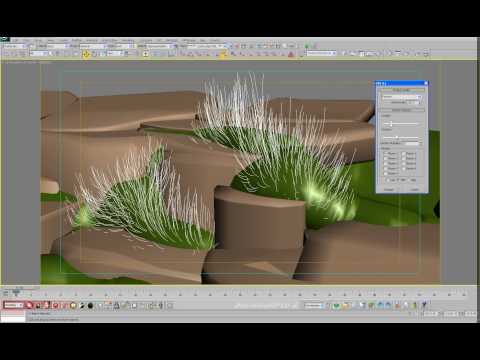Screen dimensions: 480x360
Task: Click the pink MAXScript listener box
Action: [x=13, y=314]
